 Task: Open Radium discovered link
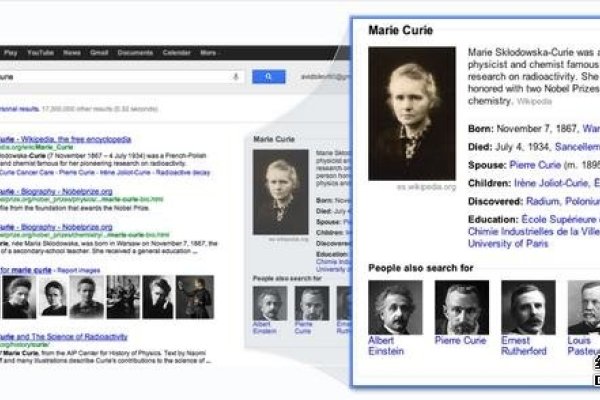[543, 201]
